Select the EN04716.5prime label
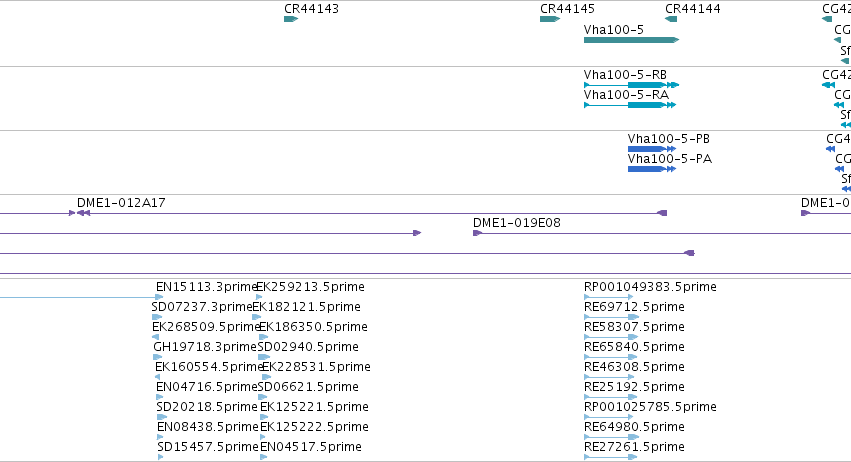The height and width of the screenshot is (462, 851). (206, 387)
